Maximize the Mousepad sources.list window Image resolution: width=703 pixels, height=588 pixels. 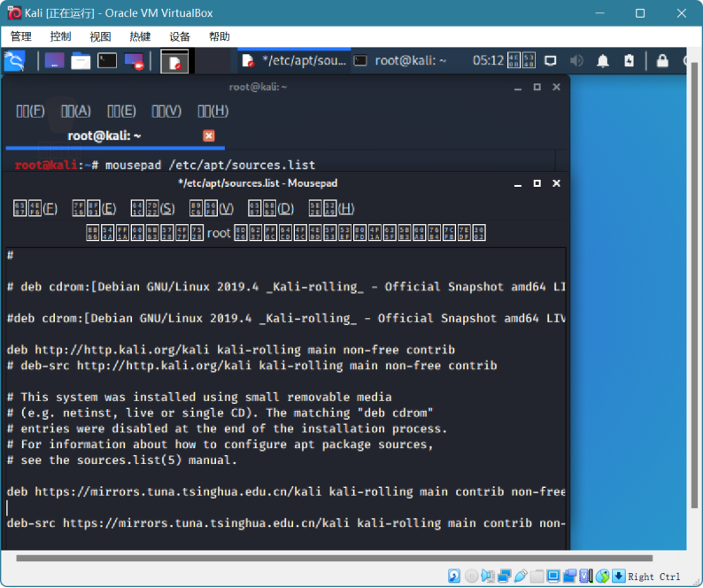click(537, 183)
